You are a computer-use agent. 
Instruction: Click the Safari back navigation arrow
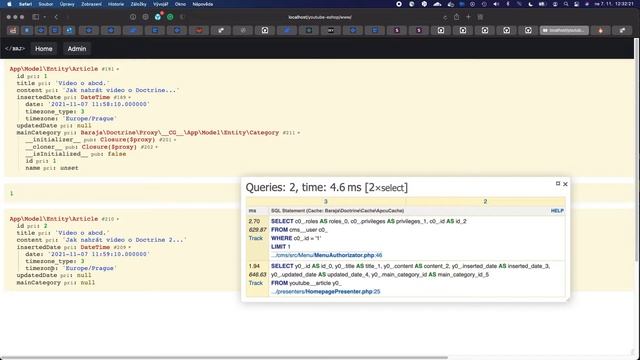point(56,17)
